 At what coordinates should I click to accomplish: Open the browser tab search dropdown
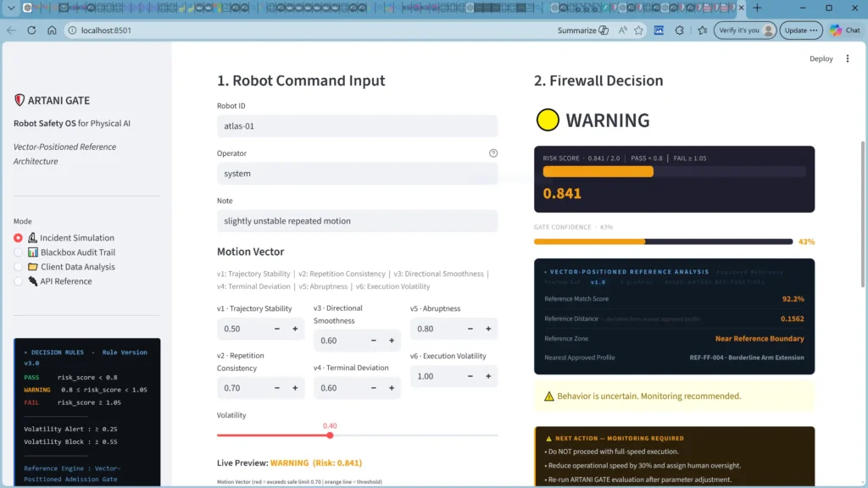point(13,8)
